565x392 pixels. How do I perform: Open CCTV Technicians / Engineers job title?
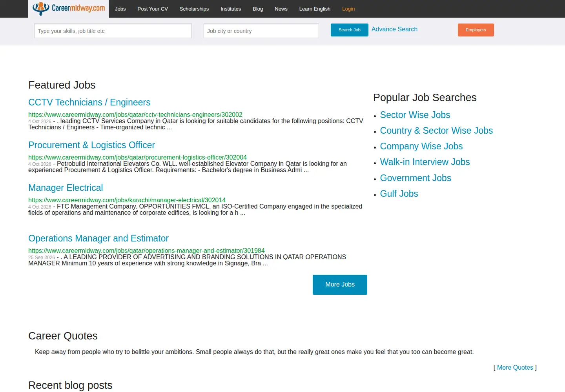pos(89,102)
